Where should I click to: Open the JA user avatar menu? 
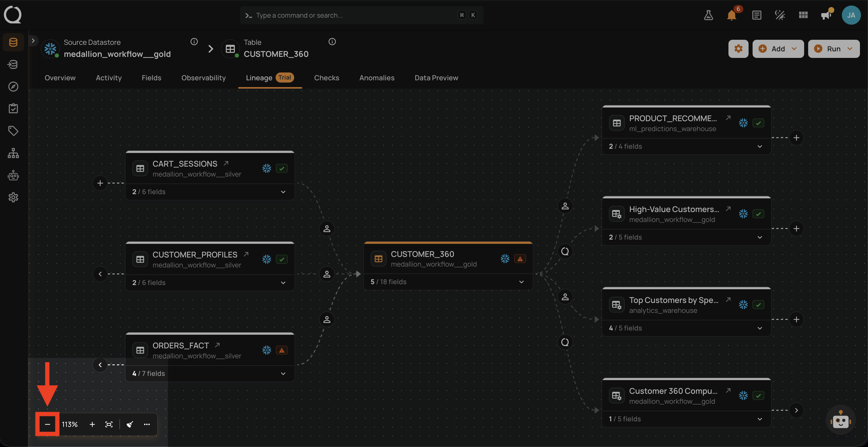coord(851,15)
